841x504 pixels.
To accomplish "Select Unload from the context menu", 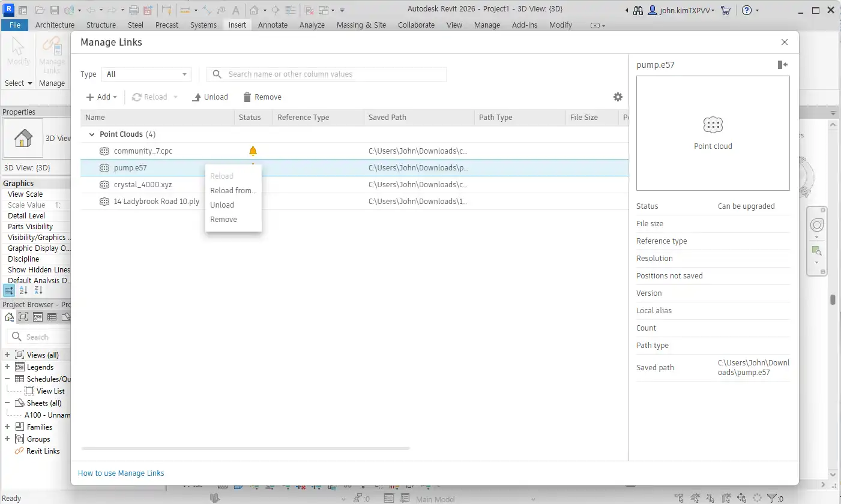I will [x=222, y=205].
